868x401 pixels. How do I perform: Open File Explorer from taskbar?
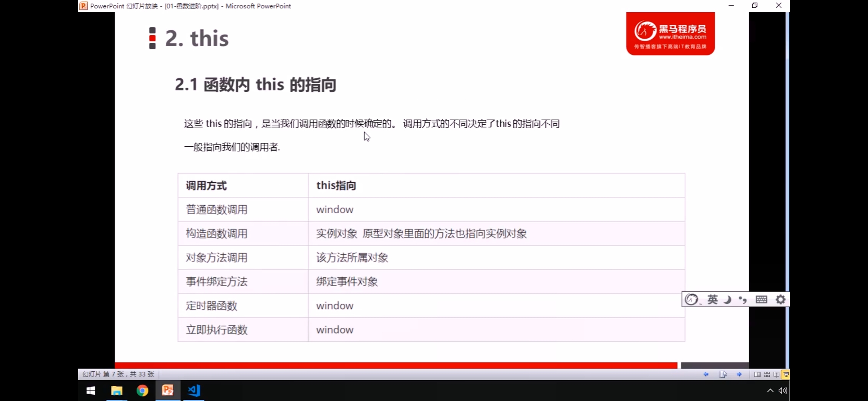click(116, 390)
